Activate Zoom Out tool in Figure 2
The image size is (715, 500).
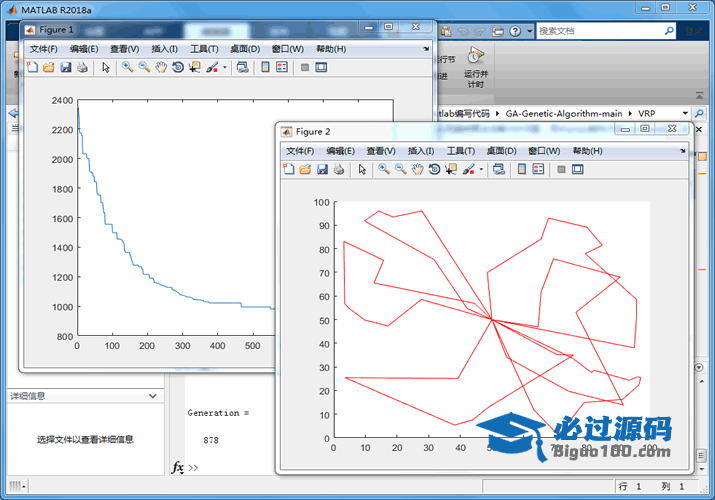pos(401,170)
